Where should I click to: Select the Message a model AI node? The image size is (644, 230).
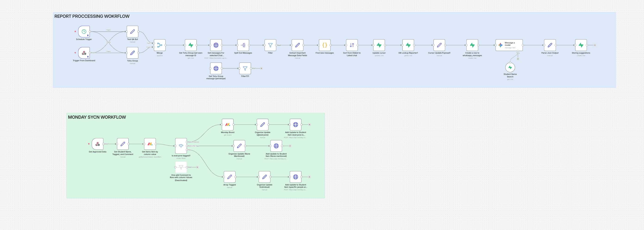pyautogui.click(x=509, y=45)
